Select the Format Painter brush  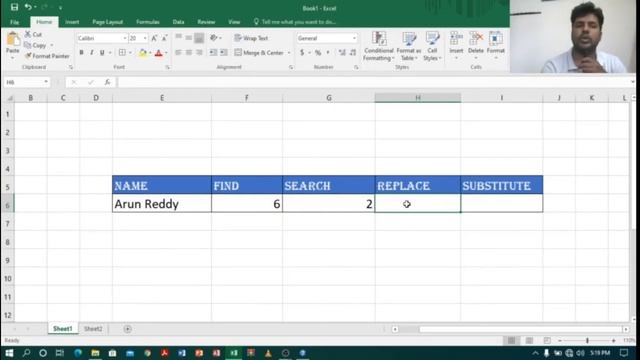[x=47, y=56]
